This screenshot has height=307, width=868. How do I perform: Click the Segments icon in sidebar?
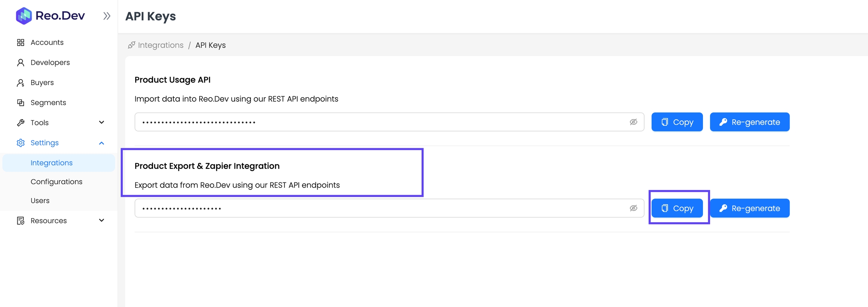pyautogui.click(x=21, y=102)
